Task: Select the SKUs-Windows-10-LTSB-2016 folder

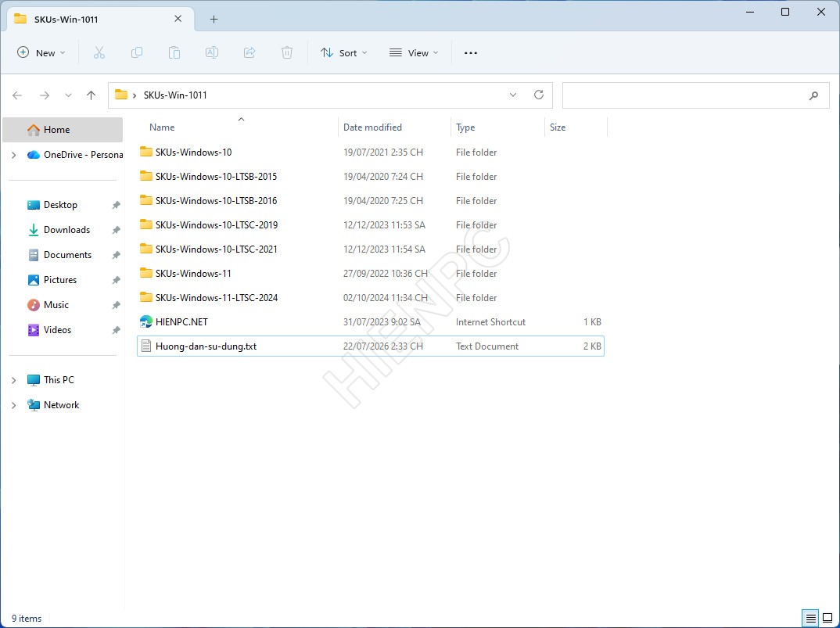Action: pos(216,200)
